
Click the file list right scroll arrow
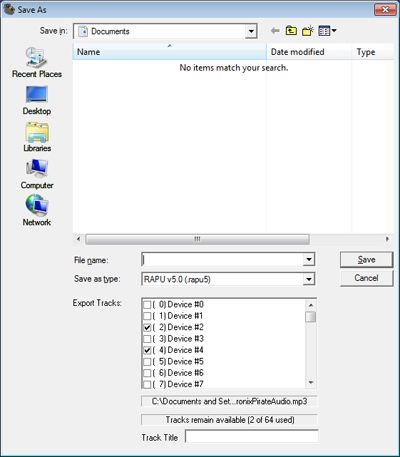387,239
